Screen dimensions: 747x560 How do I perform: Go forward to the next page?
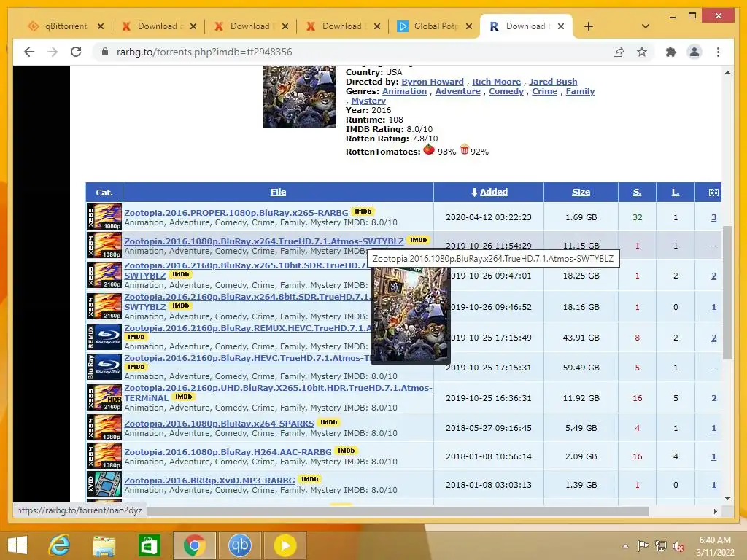point(53,52)
